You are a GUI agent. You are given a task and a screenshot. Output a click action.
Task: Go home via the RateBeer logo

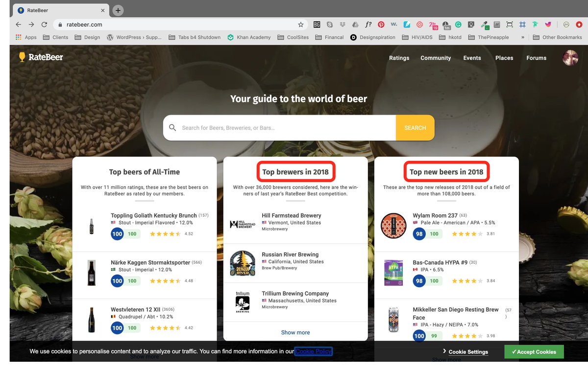click(x=41, y=57)
